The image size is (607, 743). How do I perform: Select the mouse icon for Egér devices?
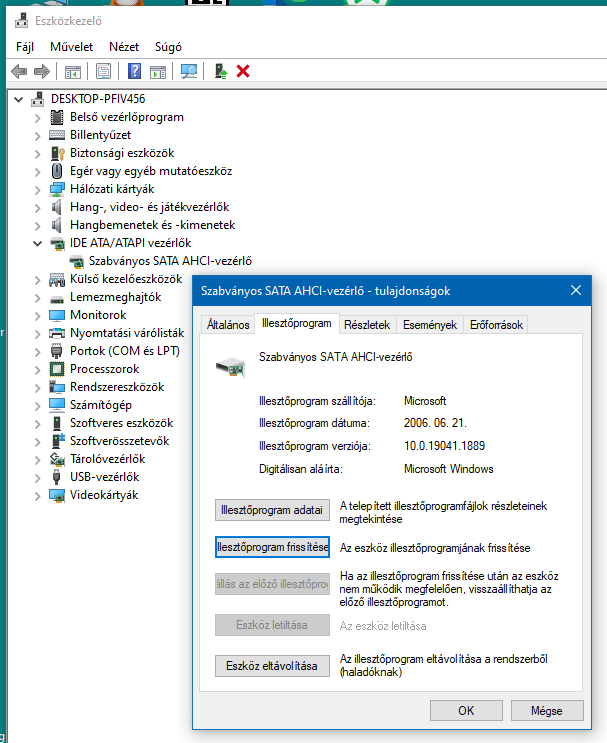pyautogui.click(x=57, y=171)
